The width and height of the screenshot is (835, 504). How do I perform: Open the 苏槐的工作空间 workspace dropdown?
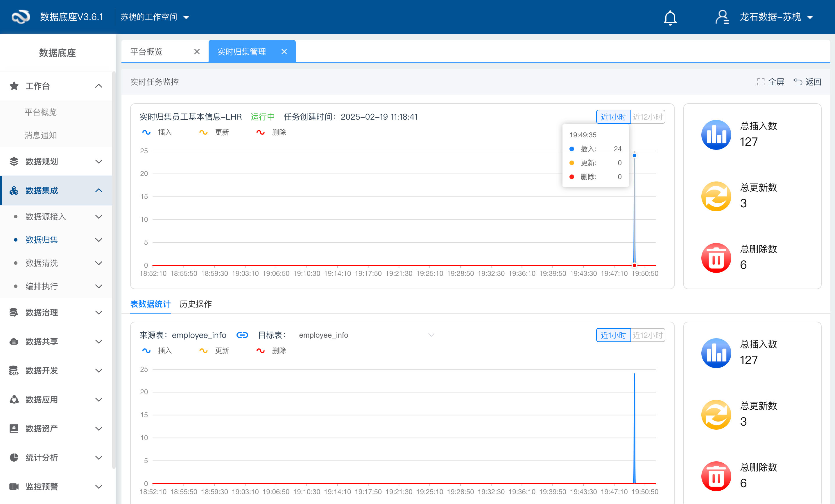[155, 17]
